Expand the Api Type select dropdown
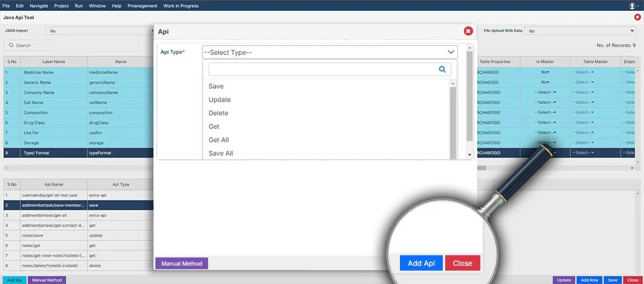Viewport: 644px width, 284px height. click(x=329, y=52)
